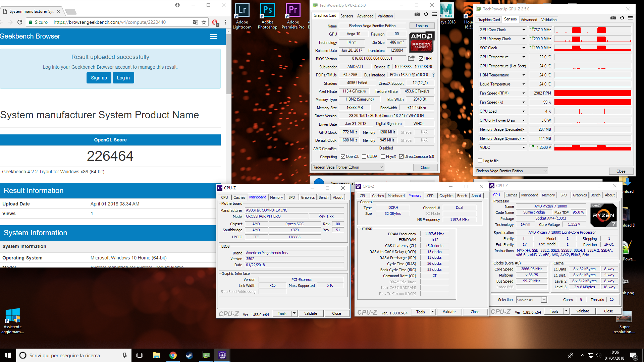
Task: Click Sign up button on Geekbench
Action: tap(99, 78)
